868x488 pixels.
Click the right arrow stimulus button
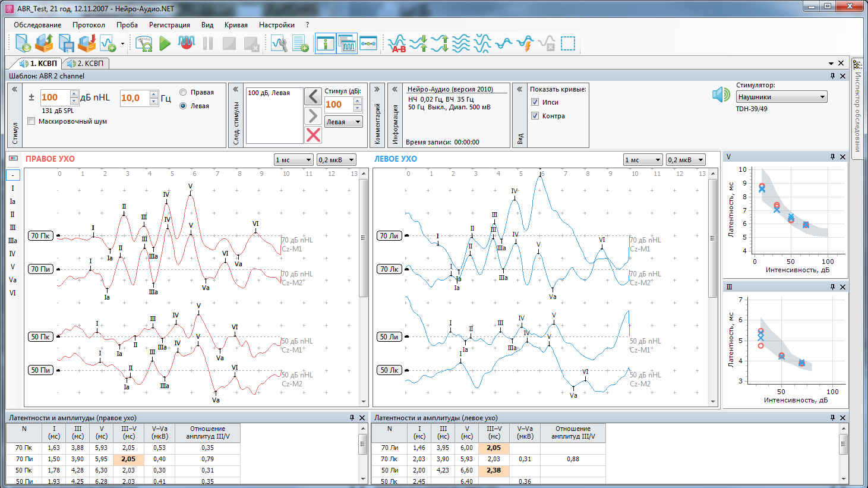coord(313,115)
